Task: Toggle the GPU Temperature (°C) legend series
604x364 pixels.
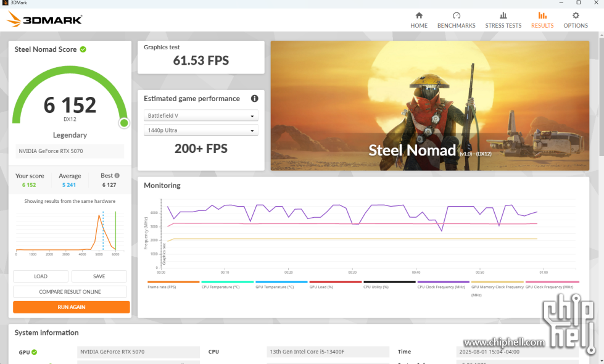Action: coord(281,284)
